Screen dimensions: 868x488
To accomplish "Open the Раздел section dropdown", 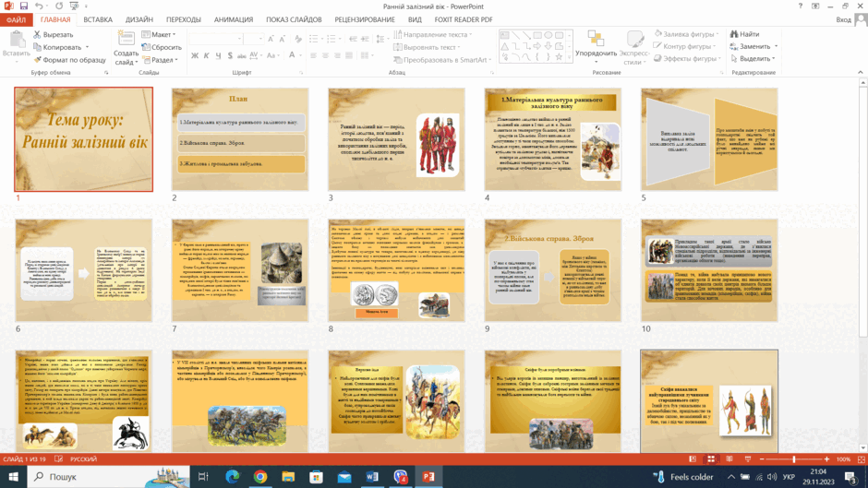I will point(160,60).
